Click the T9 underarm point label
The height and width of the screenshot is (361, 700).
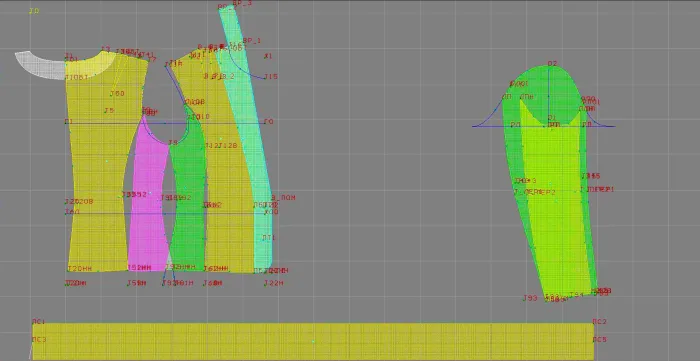coord(173,143)
